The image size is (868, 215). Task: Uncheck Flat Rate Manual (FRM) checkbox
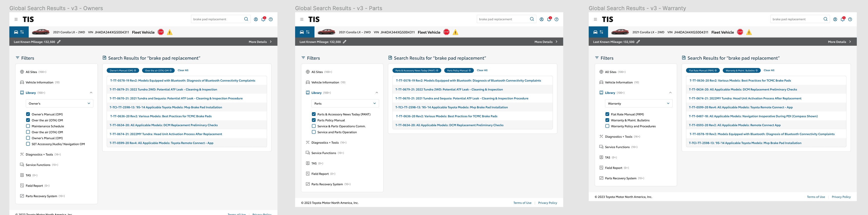(x=607, y=114)
